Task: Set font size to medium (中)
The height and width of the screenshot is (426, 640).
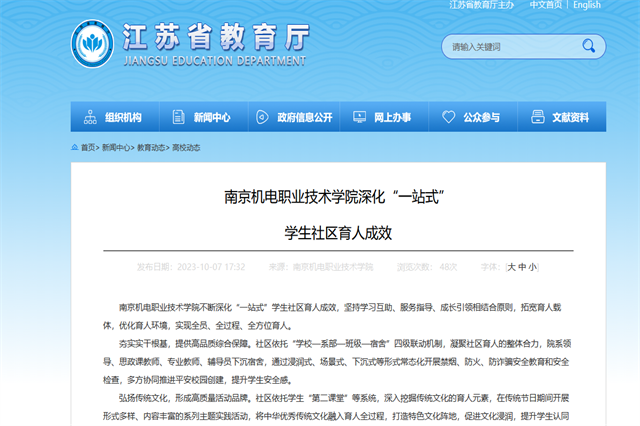Action: (522, 267)
